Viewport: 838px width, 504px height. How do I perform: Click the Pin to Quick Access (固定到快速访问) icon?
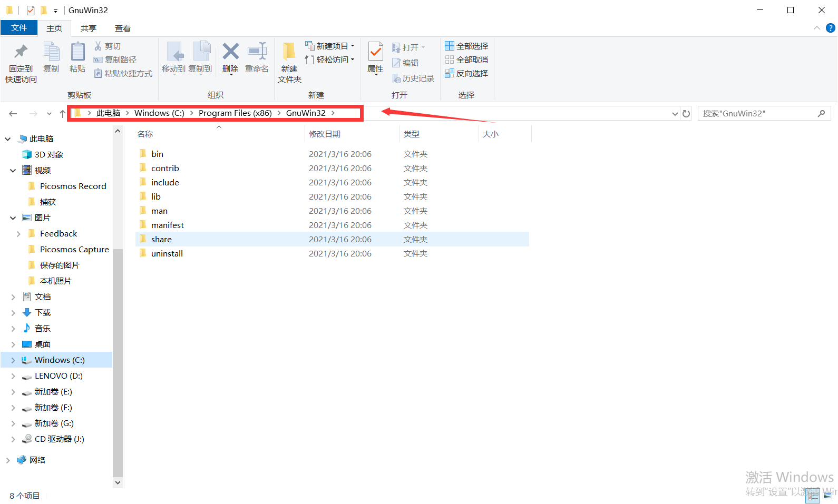21,52
